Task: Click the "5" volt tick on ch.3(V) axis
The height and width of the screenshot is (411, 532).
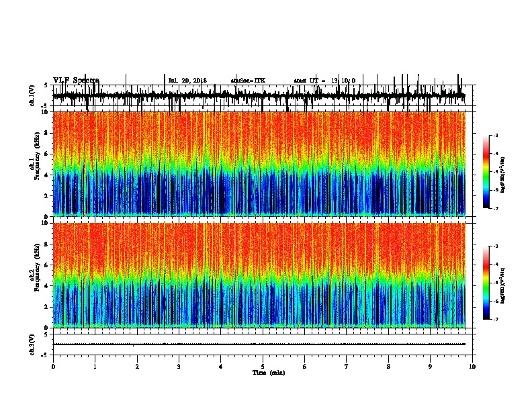Action: (x=46, y=334)
